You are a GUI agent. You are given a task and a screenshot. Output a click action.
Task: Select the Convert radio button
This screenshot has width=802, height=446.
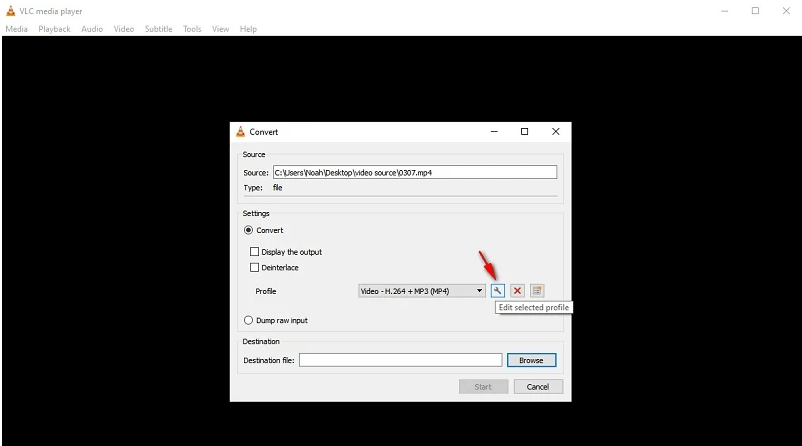tap(248, 230)
